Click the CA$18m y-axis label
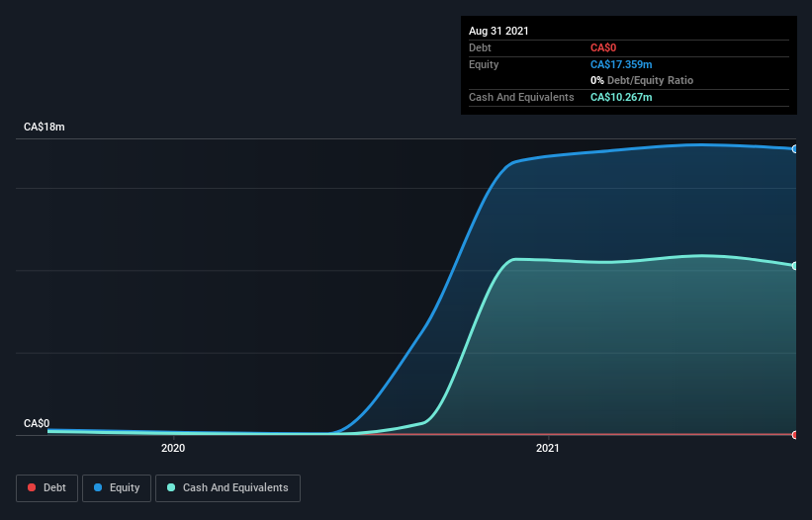This screenshot has height=520, width=812. click(x=45, y=127)
